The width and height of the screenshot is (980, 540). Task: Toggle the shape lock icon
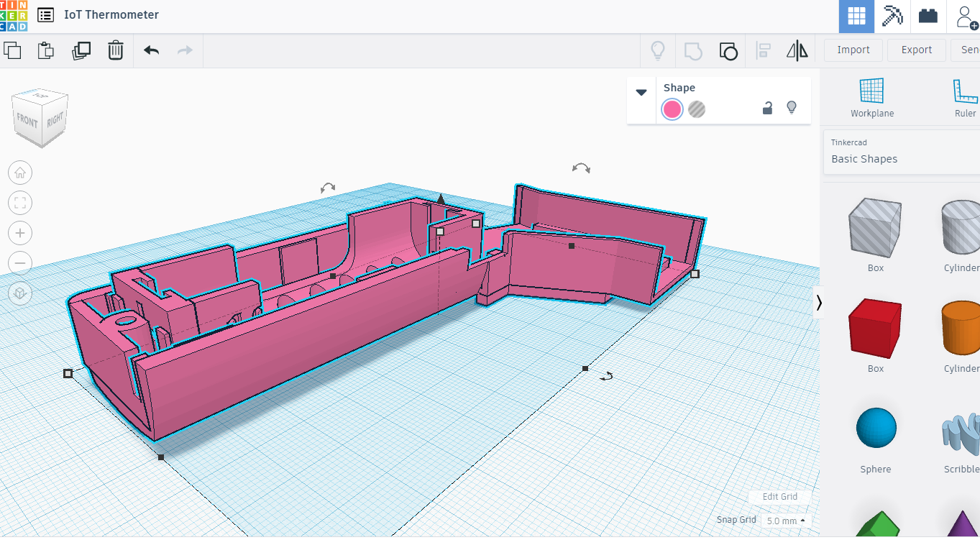pyautogui.click(x=767, y=108)
